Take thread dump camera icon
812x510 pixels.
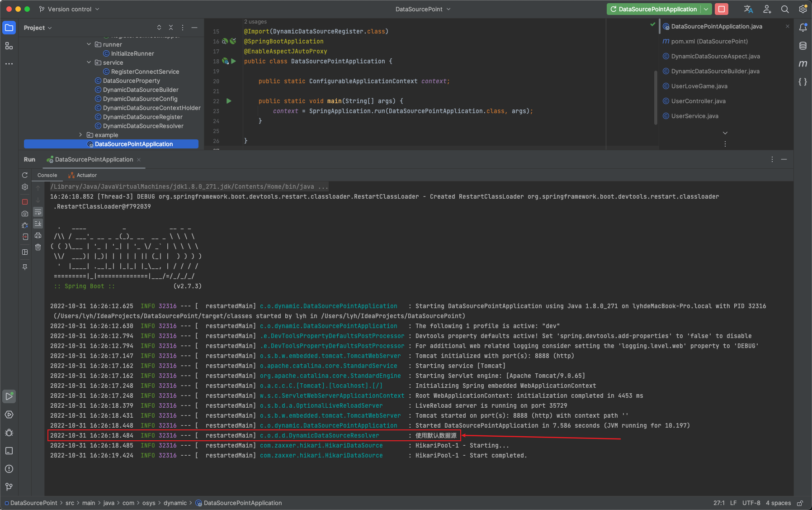(x=25, y=214)
